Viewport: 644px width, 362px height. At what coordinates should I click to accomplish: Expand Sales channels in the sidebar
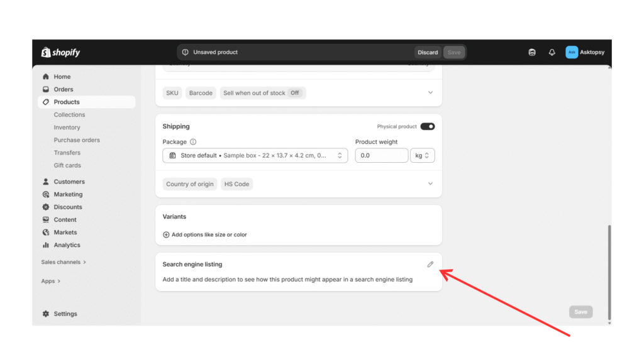(x=64, y=262)
